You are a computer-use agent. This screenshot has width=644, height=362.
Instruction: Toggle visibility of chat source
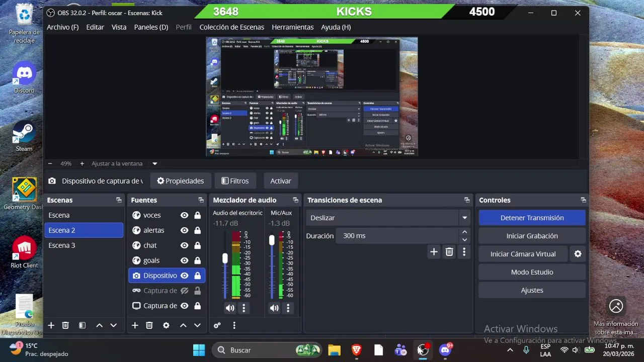(x=185, y=245)
